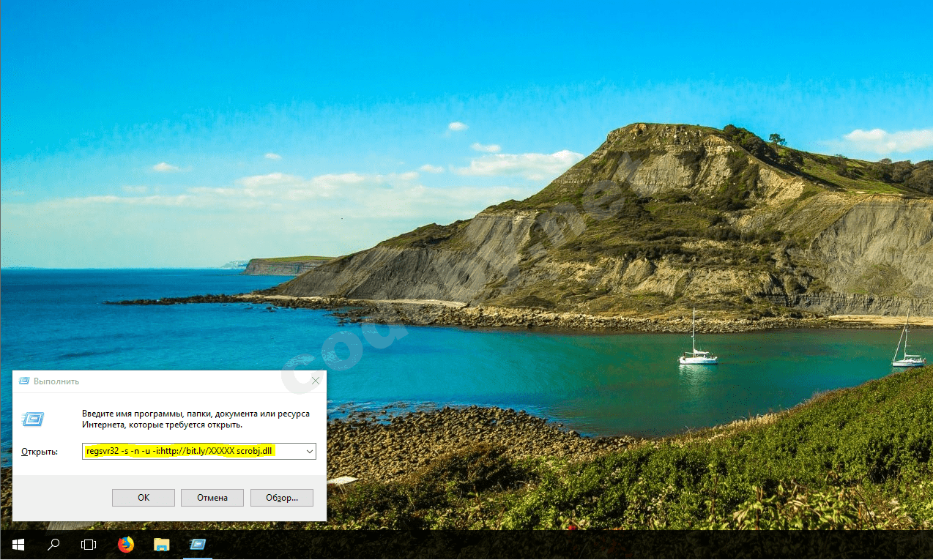933x560 pixels.
Task: Expand the Открыть command history dropdown
Action: (309, 452)
